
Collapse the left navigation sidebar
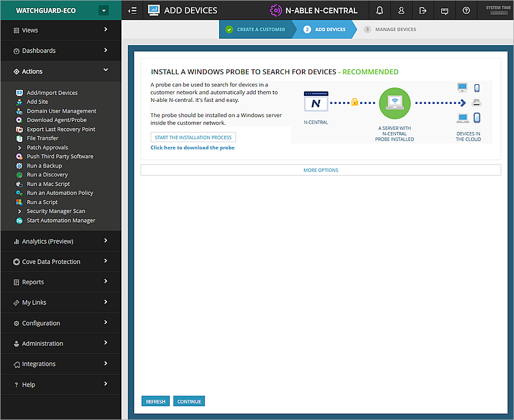pos(132,10)
